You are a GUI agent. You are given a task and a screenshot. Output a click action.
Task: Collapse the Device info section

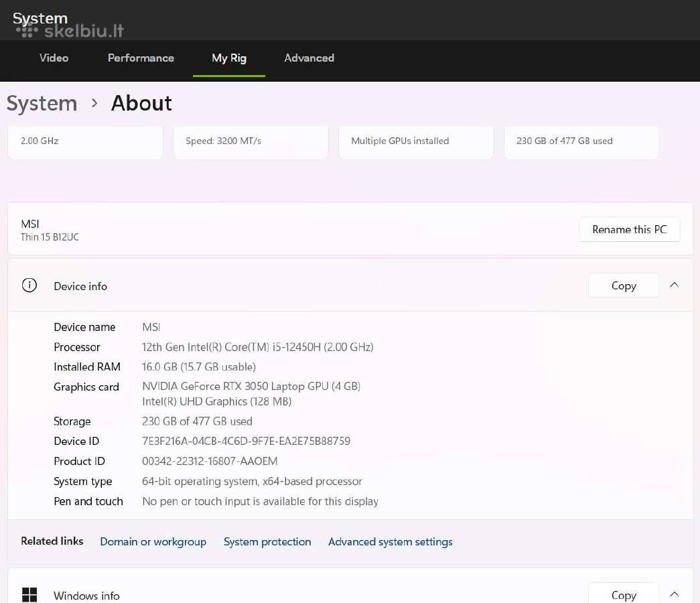[x=674, y=285]
